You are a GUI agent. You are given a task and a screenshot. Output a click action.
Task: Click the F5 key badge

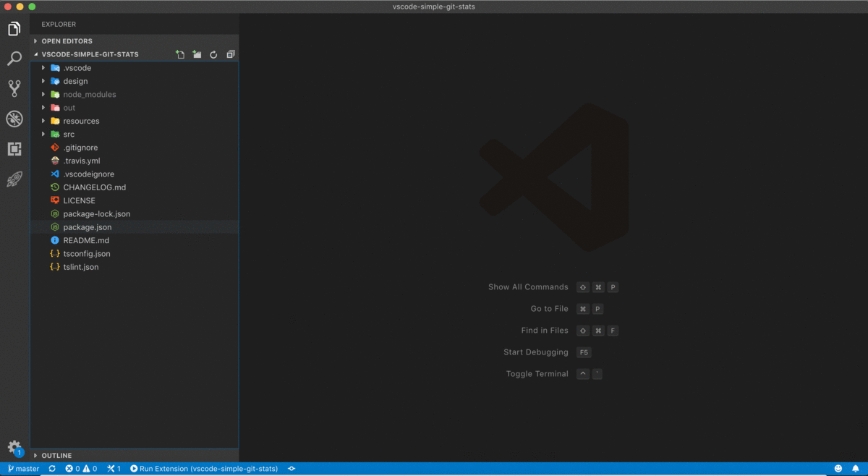click(584, 352)
